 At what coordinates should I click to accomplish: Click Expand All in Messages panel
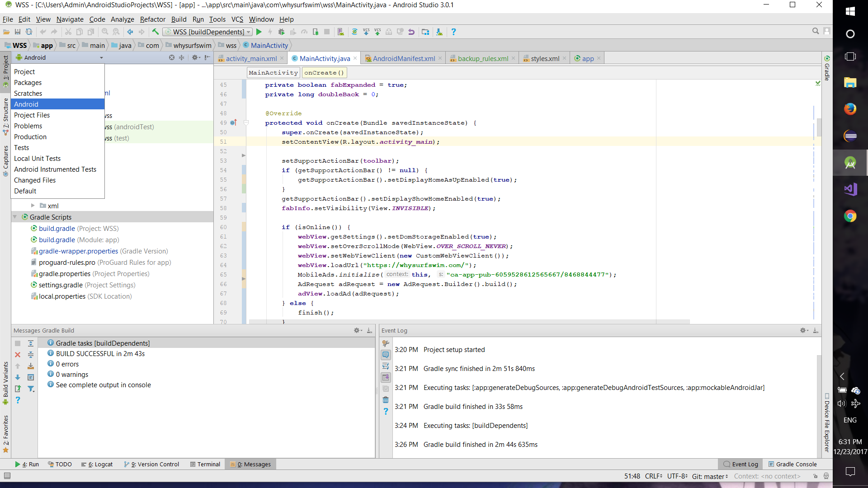click(31, 344)
